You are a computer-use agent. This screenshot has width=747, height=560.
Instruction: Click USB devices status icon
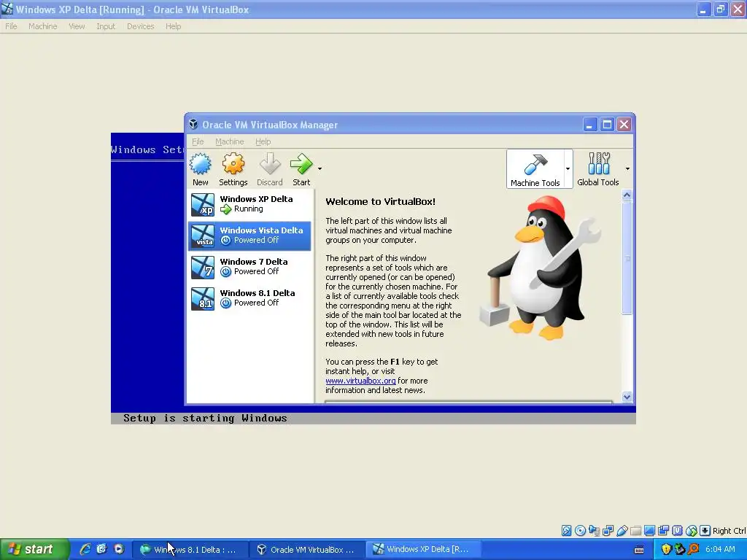point(622,531)
